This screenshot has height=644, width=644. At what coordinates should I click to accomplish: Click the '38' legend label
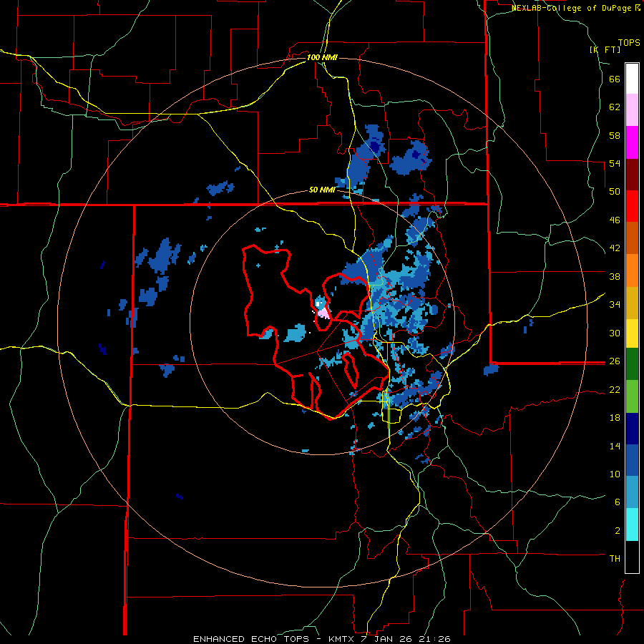615,276
